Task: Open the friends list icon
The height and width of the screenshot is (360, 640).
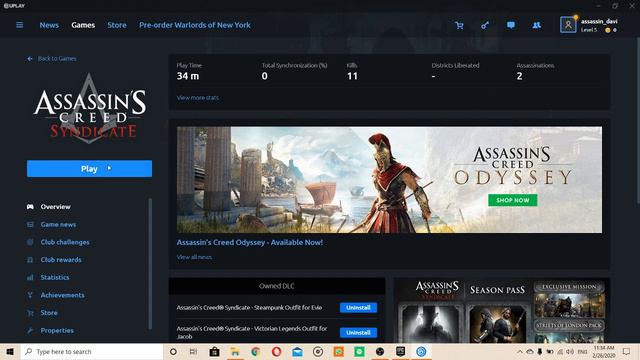Action: click(537, 25)
